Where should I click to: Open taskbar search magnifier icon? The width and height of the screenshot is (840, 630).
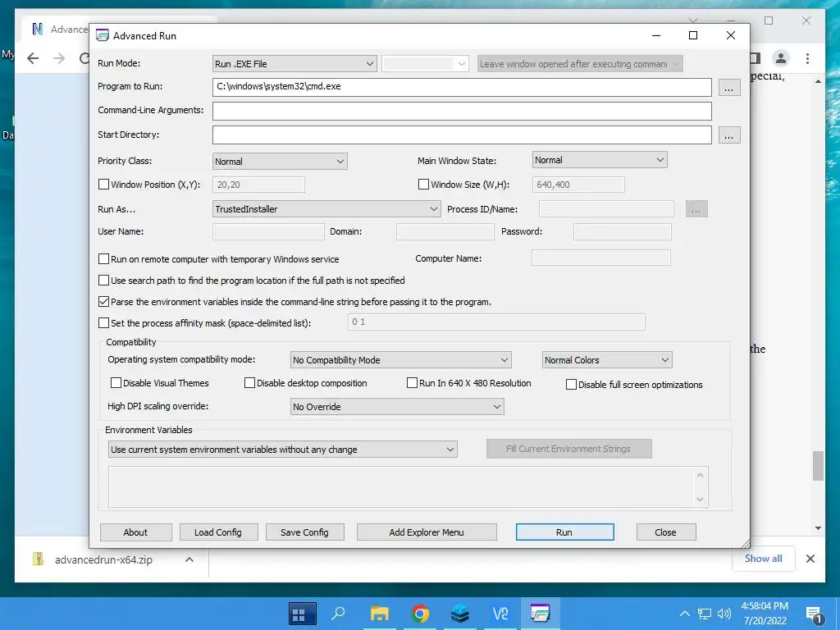point(338,614)
